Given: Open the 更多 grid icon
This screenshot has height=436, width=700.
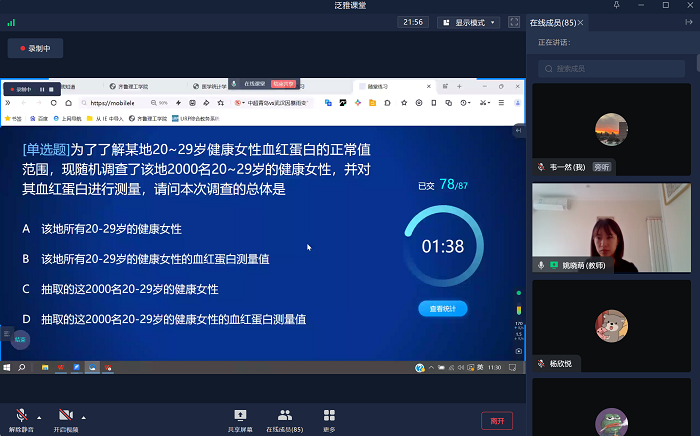Looking at the screenshot, I should [329, 415].
